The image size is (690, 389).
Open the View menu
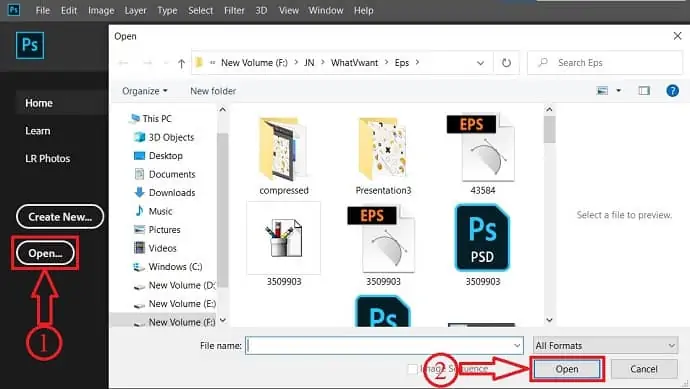pyautogui.click(x=288, y=10)
